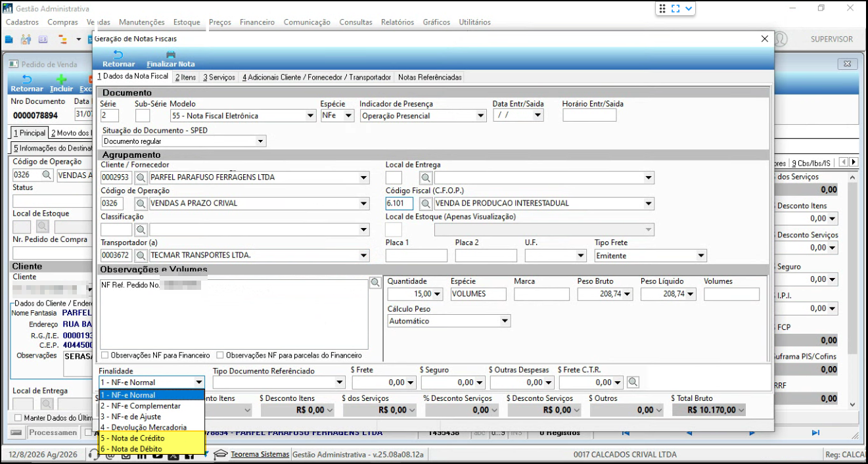The image size is (868, 464).
Task: Open the Financeiro menu
Action: (x=258, y=22)
